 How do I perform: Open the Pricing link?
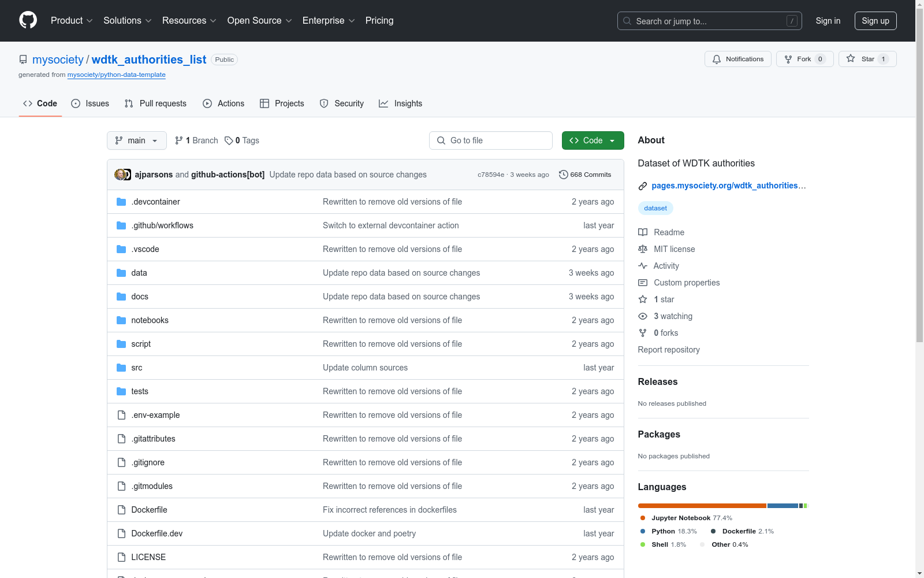pyautogui.click(x=379, y=21)
